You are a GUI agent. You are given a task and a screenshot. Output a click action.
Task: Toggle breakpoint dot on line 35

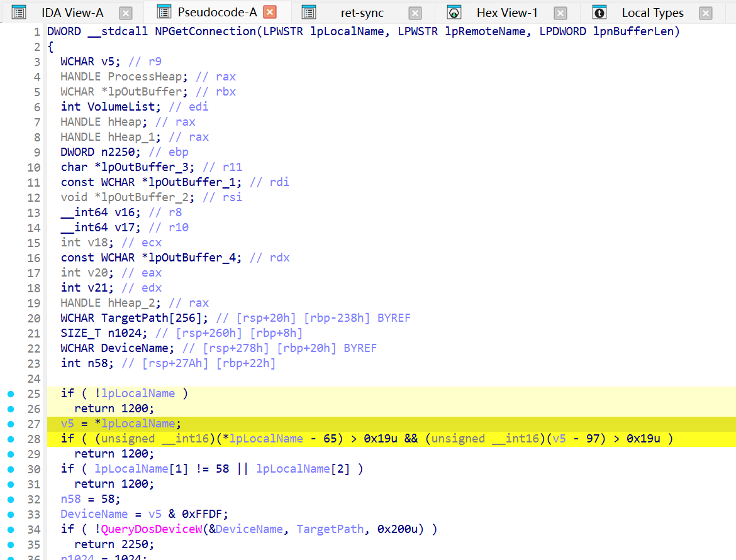pos(11,544)
